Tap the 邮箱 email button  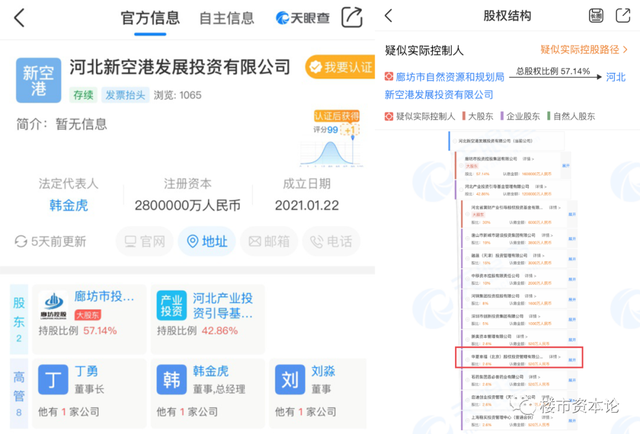pyautogui.click(x=269, y=241)
